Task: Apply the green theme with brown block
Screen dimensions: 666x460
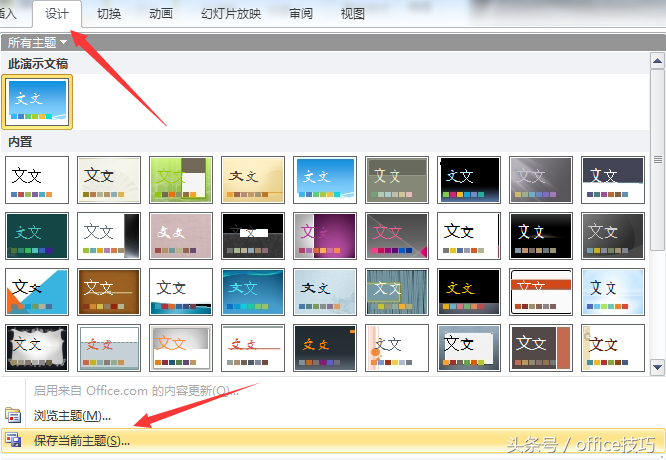Action: (181, 180)
